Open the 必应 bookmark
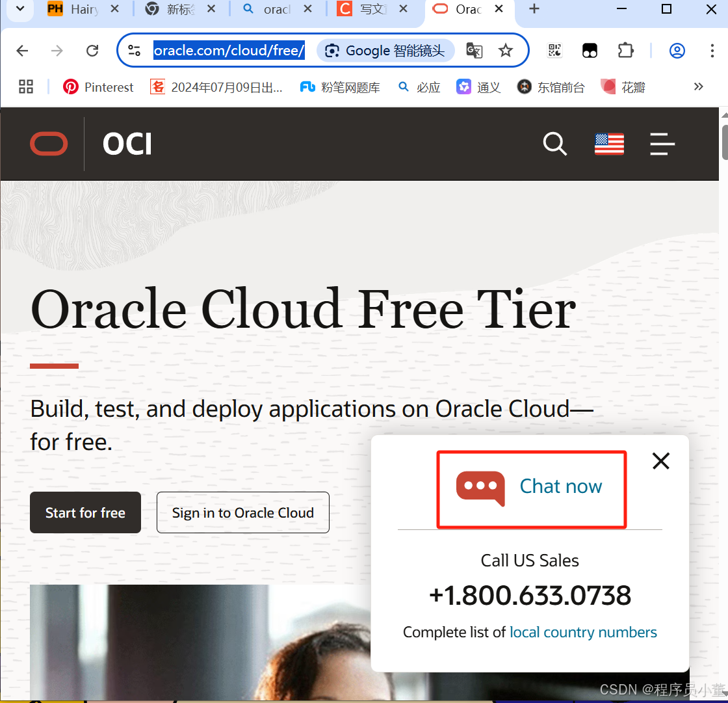Viewport: 728px width, 703px height. pos(419,87)
